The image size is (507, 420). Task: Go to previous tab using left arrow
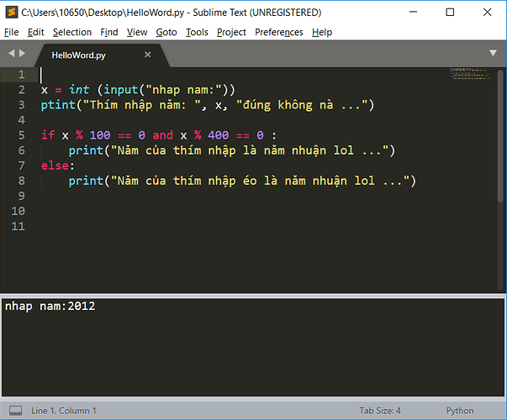(x=12, y=53)
